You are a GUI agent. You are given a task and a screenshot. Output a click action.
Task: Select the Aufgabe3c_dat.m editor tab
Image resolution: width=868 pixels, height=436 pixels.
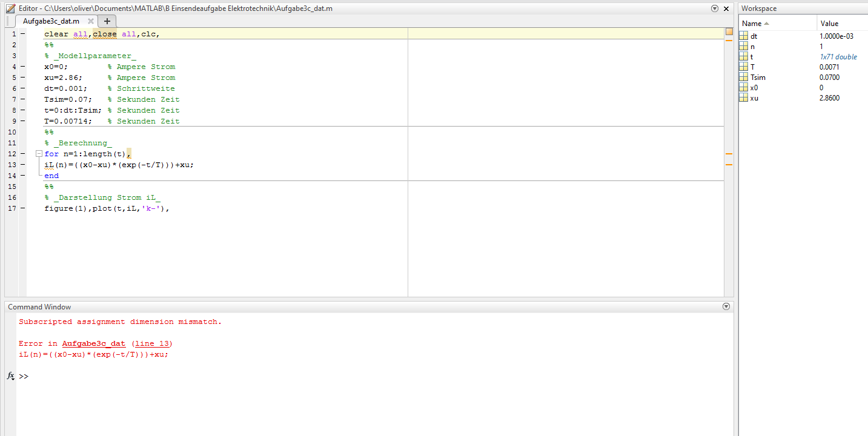coord(51,21)
